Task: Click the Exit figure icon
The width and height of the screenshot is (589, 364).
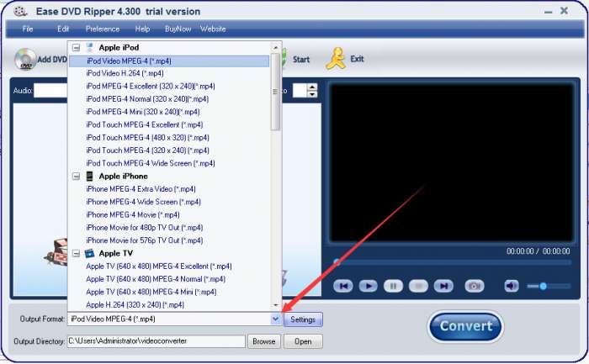Action: 336,59
